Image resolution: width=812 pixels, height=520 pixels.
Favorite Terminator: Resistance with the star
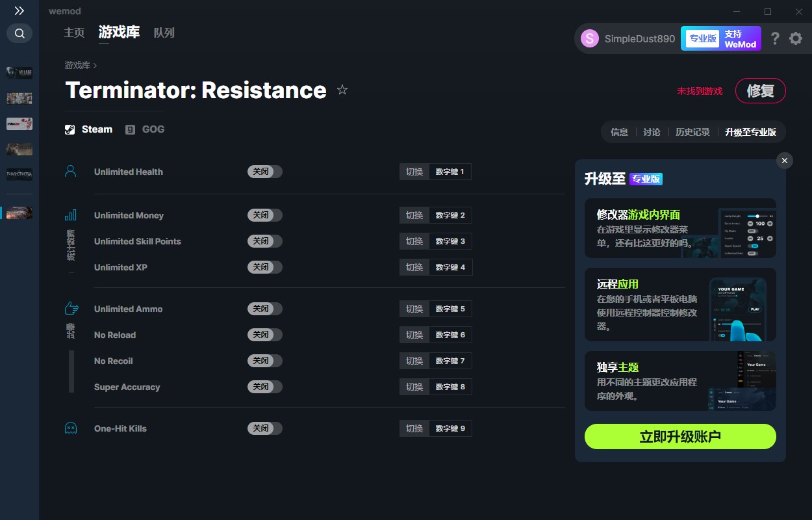[x=342, y=90]
